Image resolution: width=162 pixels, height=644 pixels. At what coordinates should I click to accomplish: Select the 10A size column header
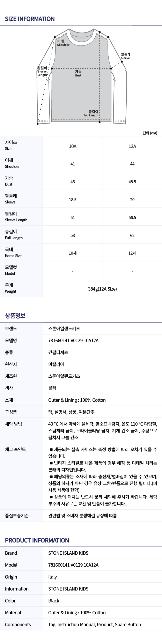(73, 146)
